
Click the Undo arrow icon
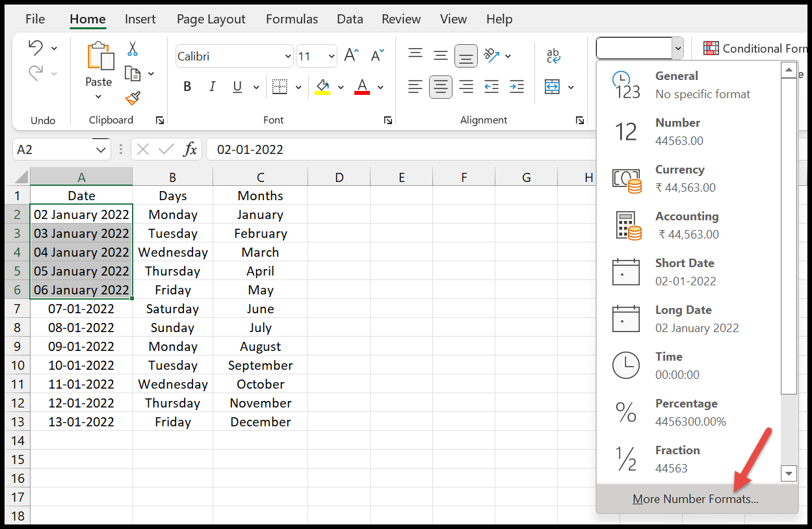point(36,48)
